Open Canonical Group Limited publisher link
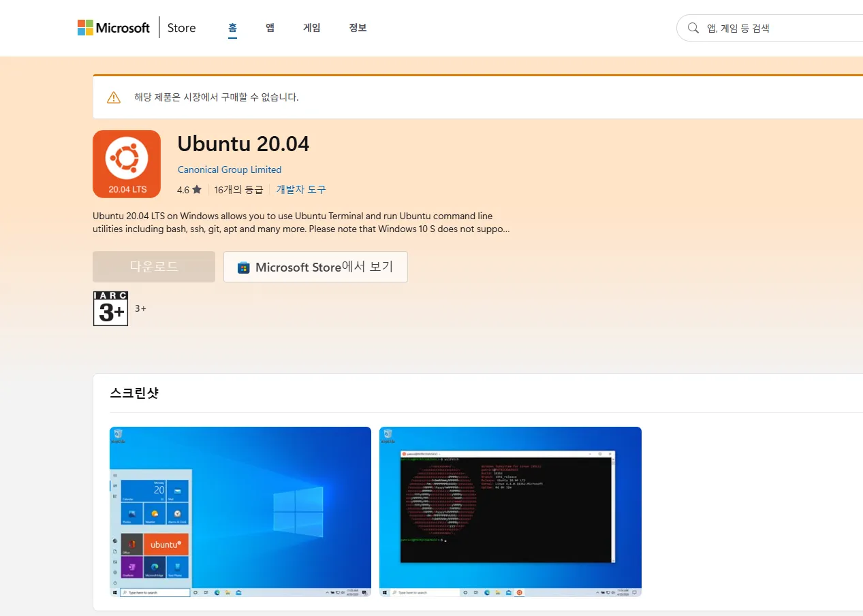This screenshot has height=616, width=863. pos(230,169)
